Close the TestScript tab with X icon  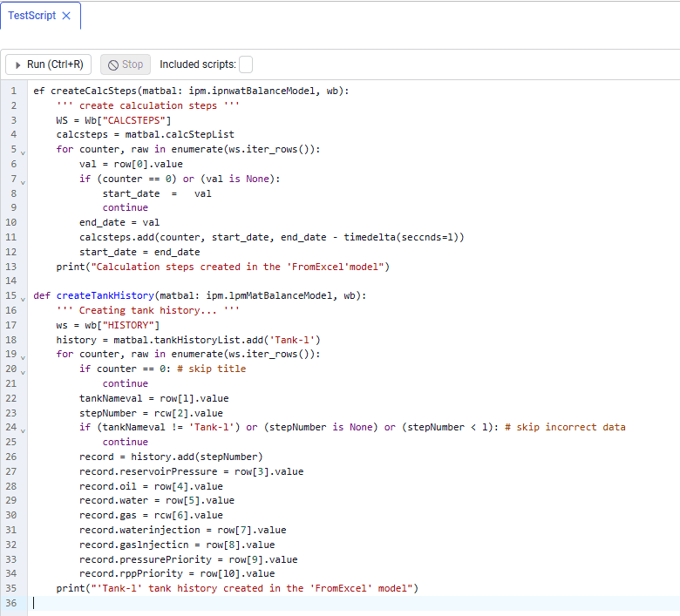tap(66, 16)
